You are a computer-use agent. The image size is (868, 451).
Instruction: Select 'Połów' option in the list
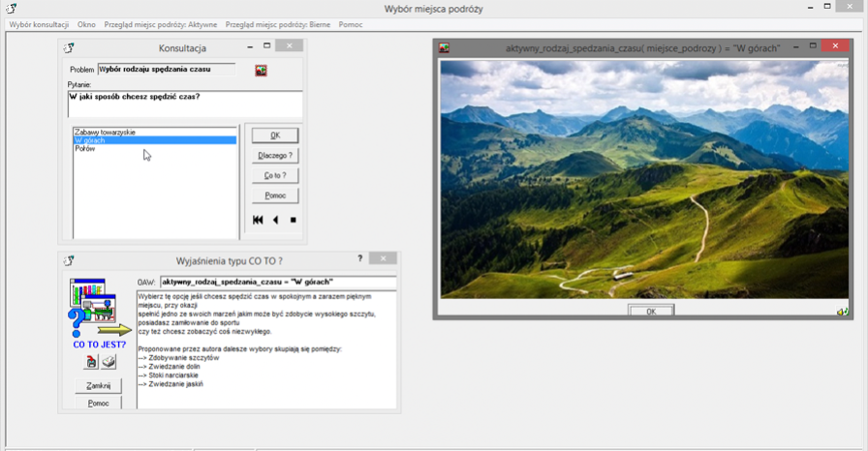pyautogui.click(x=85, y=149)
